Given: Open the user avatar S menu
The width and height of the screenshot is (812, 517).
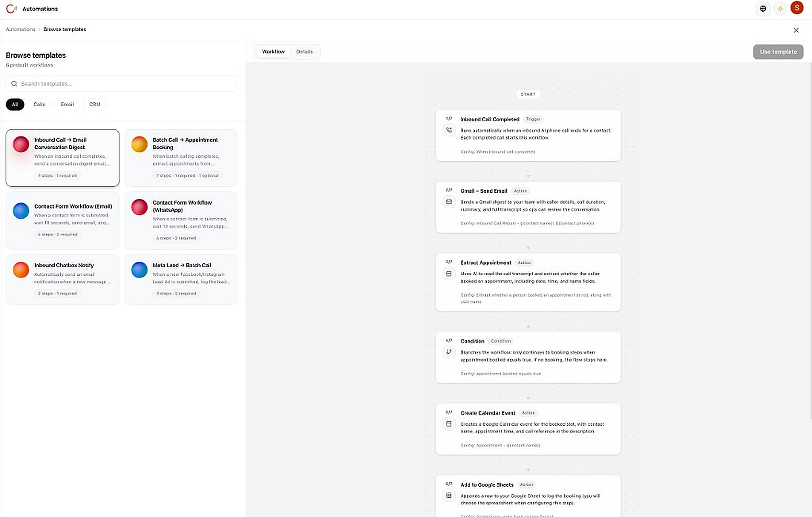Looking at the screenshot, I should tap(797, 8).
